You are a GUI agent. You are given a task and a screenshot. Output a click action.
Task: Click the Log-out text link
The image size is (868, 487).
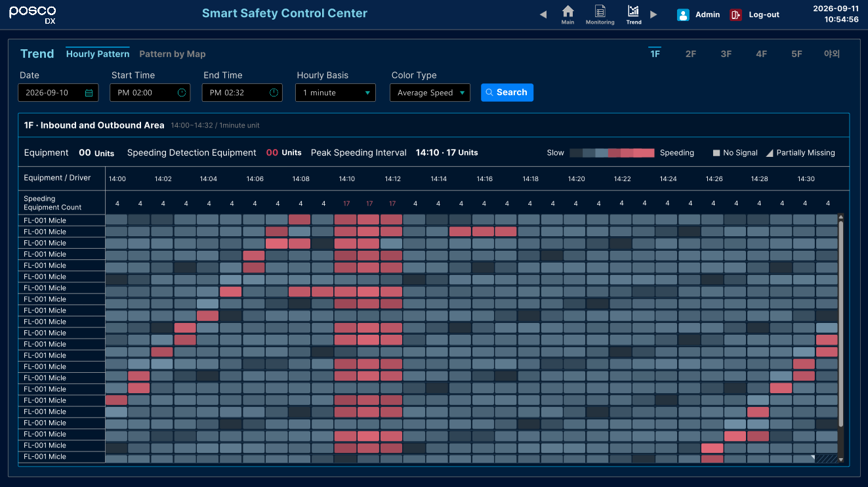[x=764, y=14]
